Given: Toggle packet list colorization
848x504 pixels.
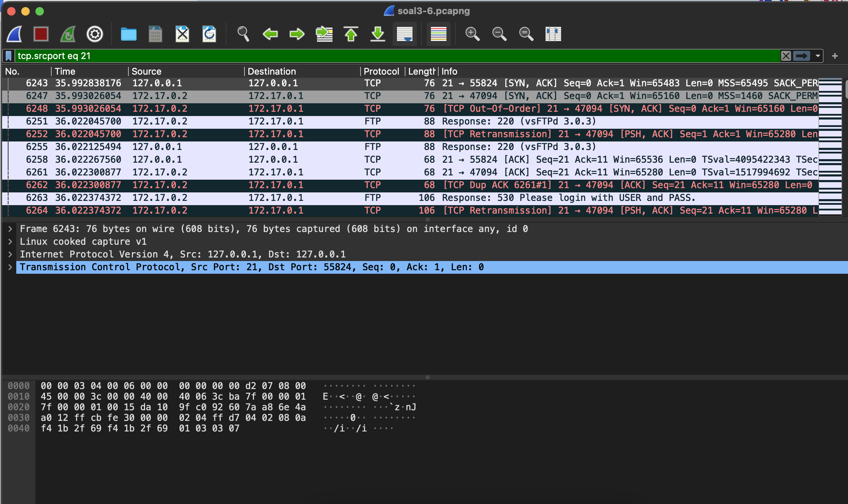Looking at the screenshot, I should tap(438, 34).
